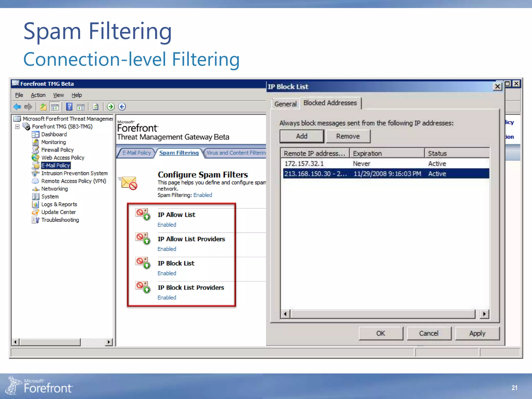The image size is (532, 399).
Task: Click the Update Center tree icon
Action: (x=36, y=212)
